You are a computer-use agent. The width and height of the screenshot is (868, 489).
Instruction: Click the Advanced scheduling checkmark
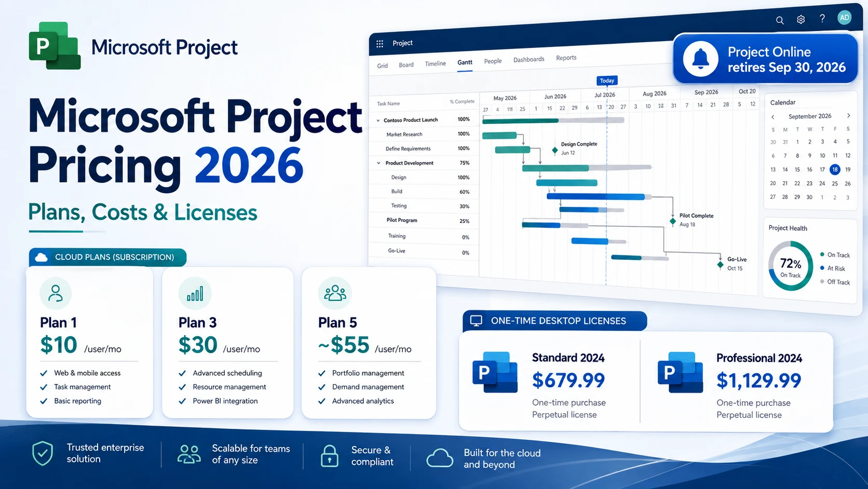point(182,373)
